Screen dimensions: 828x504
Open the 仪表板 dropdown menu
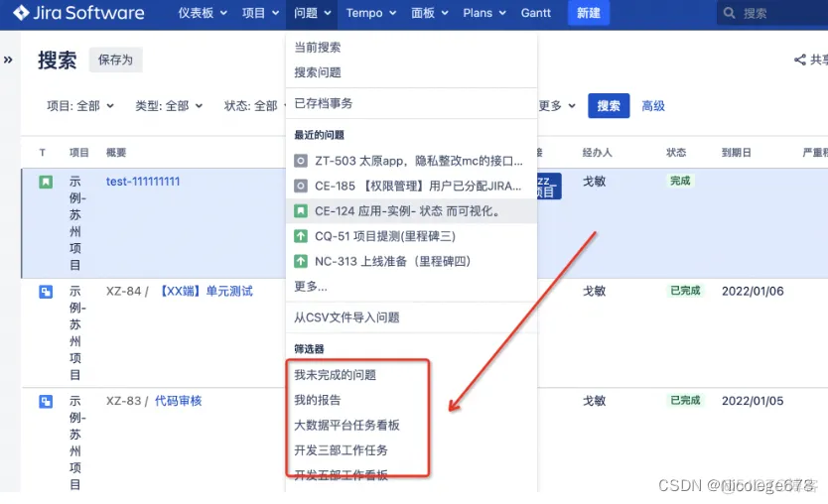point(203,13)
